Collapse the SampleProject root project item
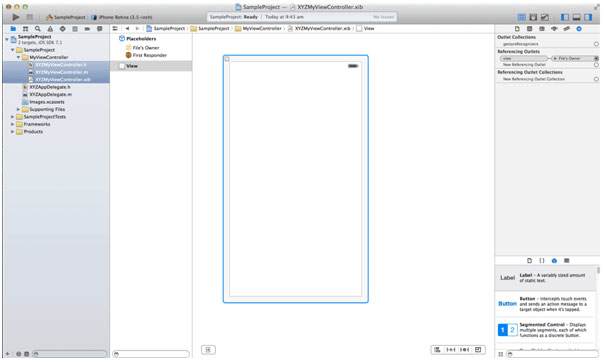 (x=7, y=39)
